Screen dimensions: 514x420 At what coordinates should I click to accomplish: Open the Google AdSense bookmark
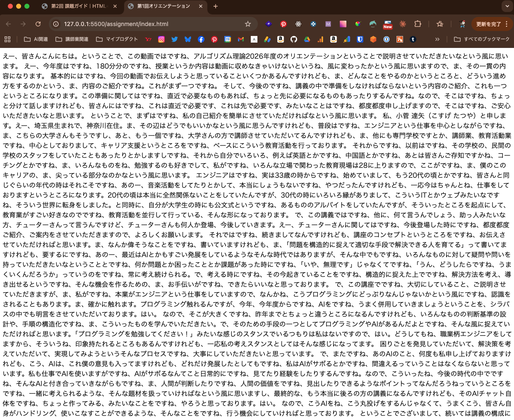(x=267, y=39)
